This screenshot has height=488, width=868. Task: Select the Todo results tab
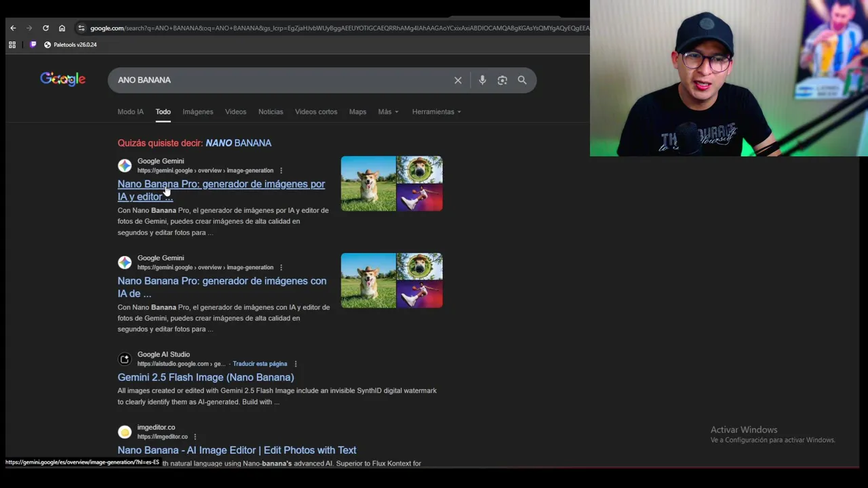click(163, 112)
